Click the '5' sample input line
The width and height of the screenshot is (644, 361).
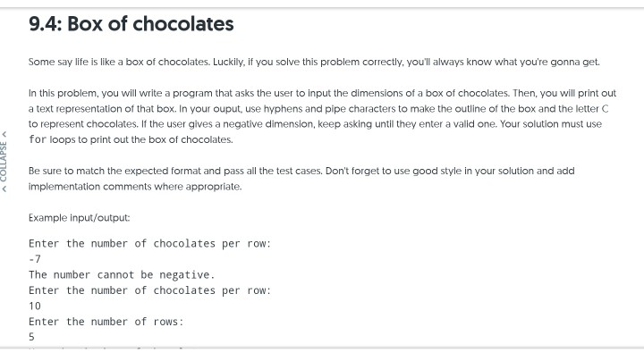tap(31, 337)
